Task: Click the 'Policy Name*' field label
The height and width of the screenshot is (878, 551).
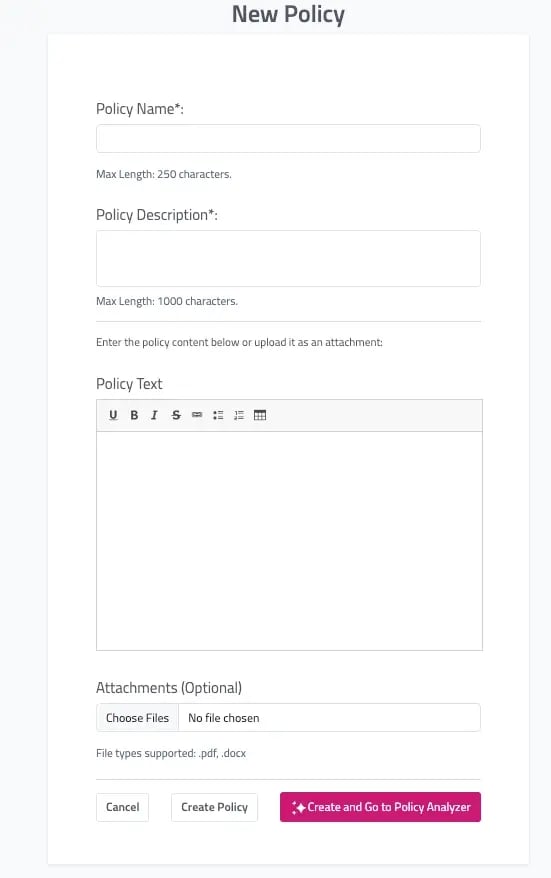Action: point(140,109)
